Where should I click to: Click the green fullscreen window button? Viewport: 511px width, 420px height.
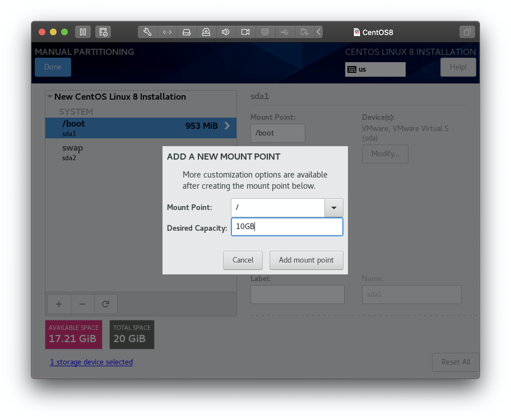pos(64,32)
